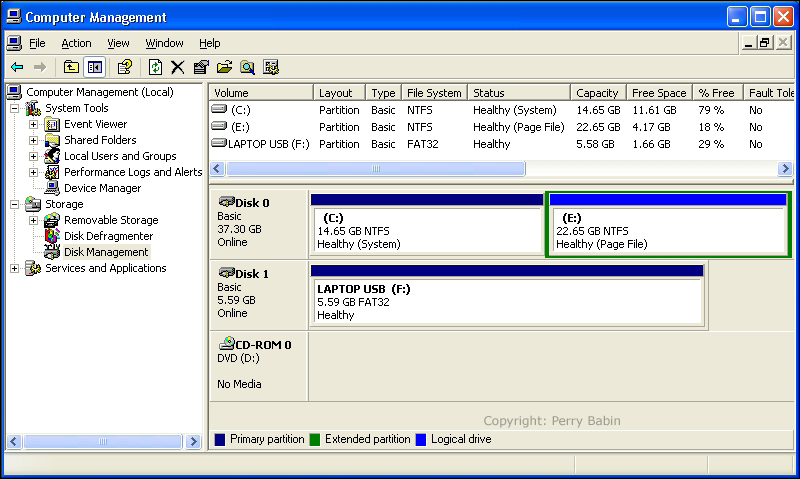Viewport: 800px width, 479px height.
Task: Click tree pane scroll left arrow
Action: click(x=14, y=441)
